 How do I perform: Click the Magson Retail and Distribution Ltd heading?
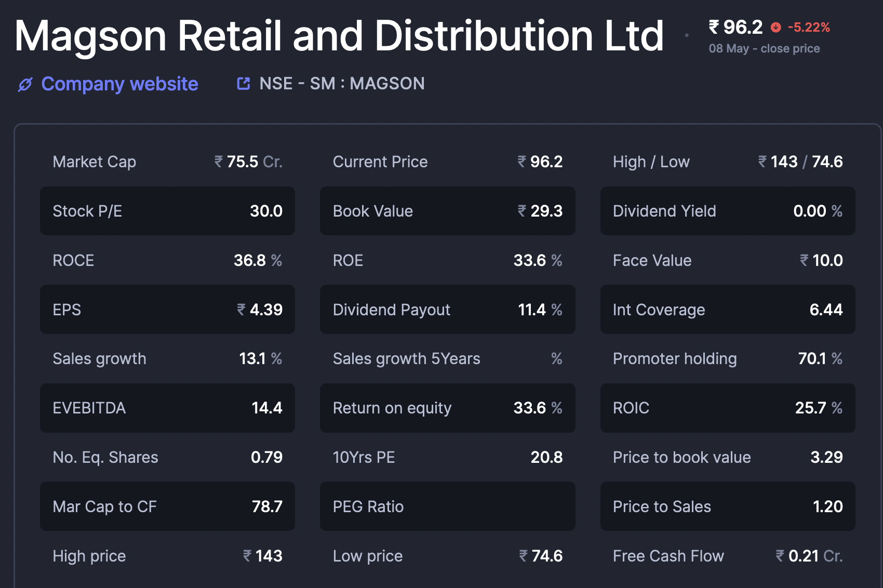click(339, 35)
